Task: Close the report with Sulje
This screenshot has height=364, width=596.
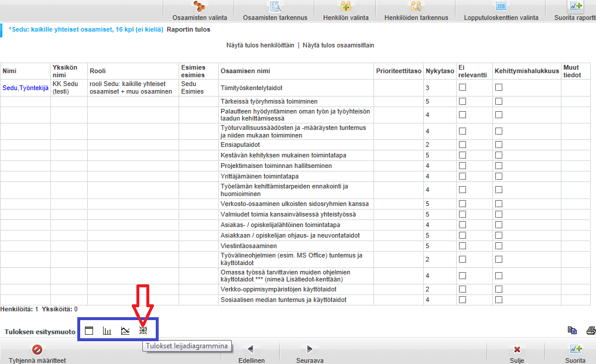Action: [517, 349]
